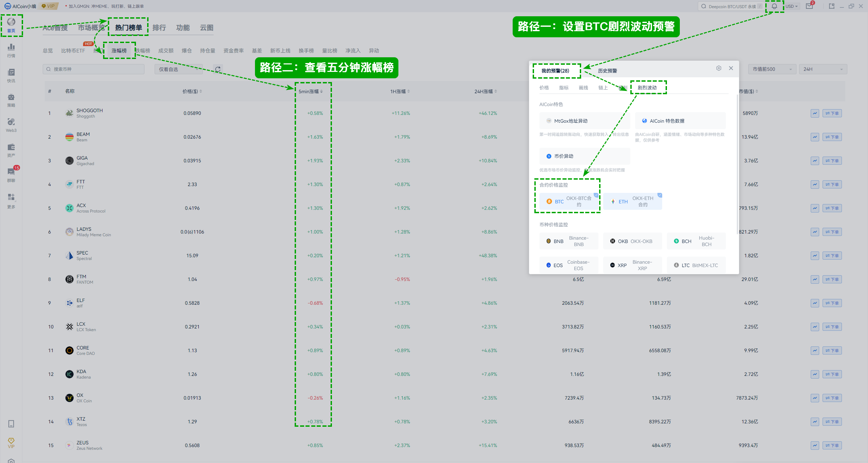Expand the 仅看自选 filter dropdown
Screen dimensions: 868x463
(x=179, y=69)
